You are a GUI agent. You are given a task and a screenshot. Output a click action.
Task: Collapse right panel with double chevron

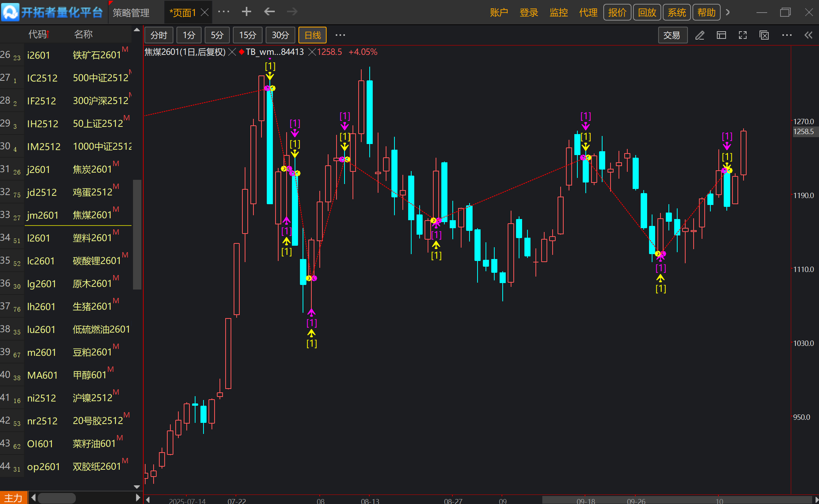pos(808,35)
